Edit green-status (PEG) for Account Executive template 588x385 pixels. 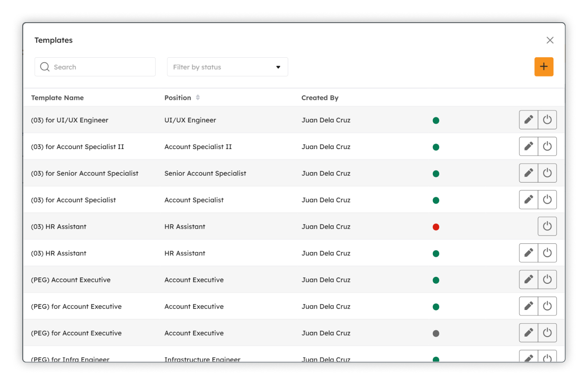click(x=528, y=306)
